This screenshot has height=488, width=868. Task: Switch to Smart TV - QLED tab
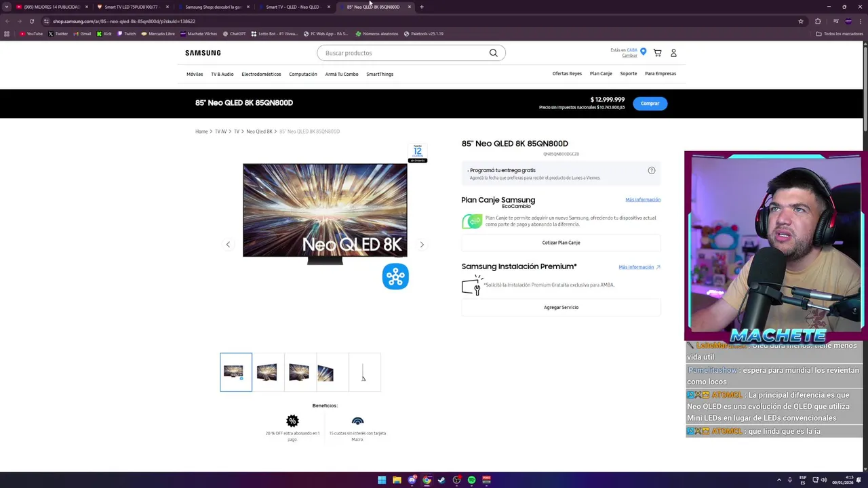[294, 7]
